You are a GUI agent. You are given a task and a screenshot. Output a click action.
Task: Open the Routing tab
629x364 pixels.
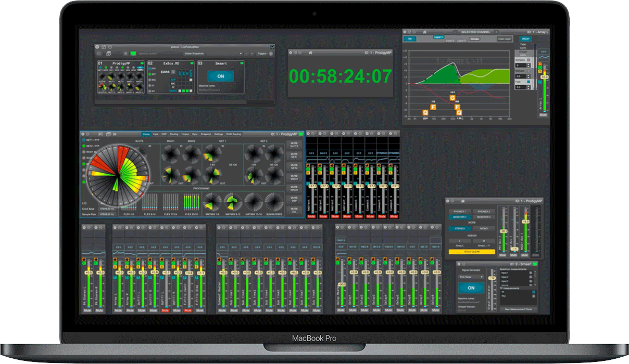coord(174,134)
